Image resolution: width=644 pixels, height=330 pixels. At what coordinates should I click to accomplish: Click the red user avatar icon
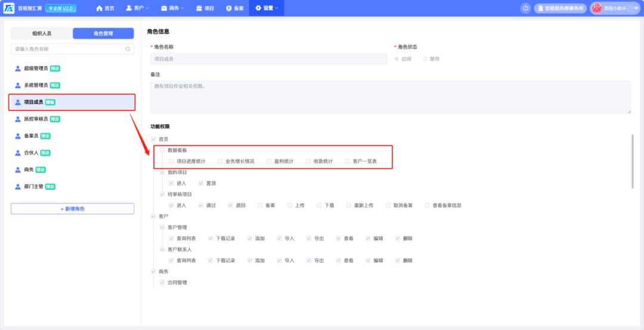(597, 8)
